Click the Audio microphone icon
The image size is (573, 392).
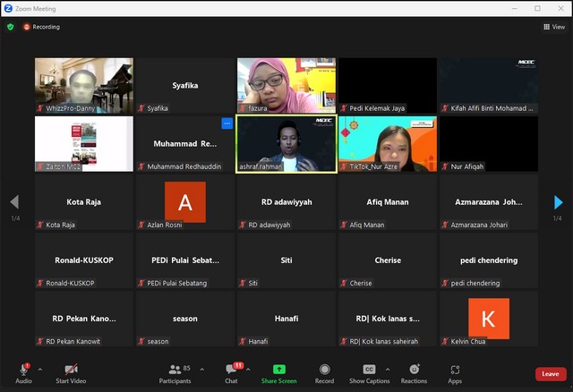click(23, 370)
